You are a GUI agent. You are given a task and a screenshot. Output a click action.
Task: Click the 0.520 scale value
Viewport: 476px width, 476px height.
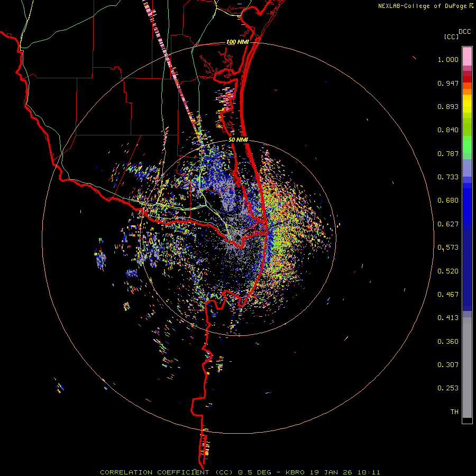(x=448, y=271)
